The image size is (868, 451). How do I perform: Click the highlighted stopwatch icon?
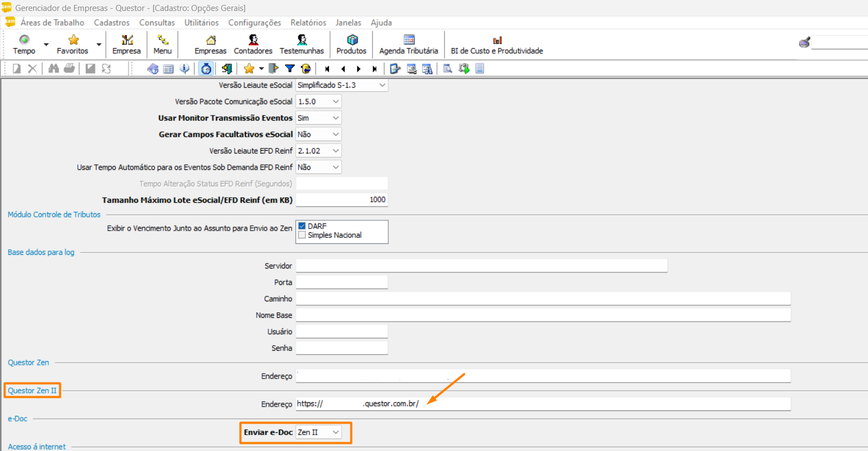(206, 68)
